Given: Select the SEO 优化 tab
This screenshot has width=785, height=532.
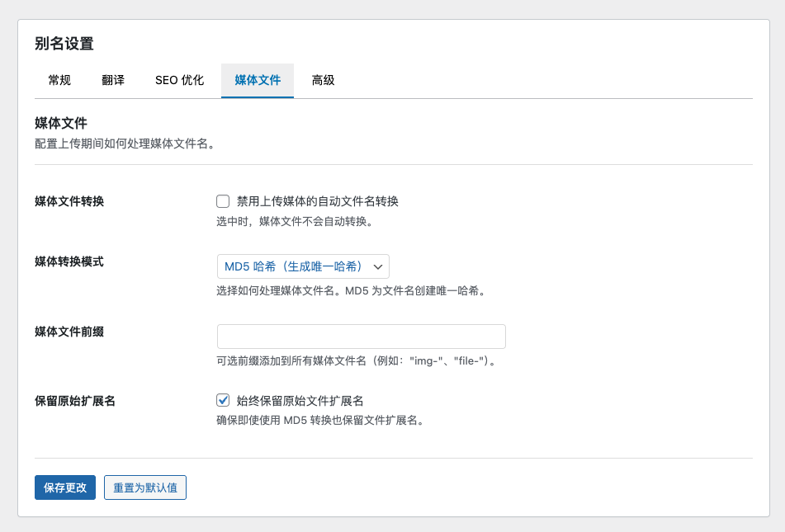Looking at the screenshot, I should tap(179, 81).
